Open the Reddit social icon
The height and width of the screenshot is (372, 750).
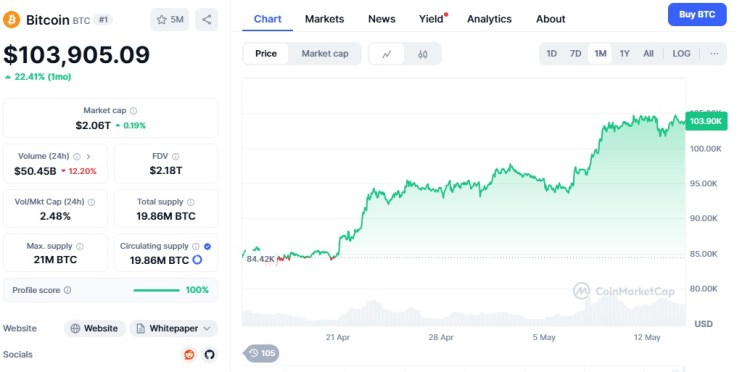[190, 355]
